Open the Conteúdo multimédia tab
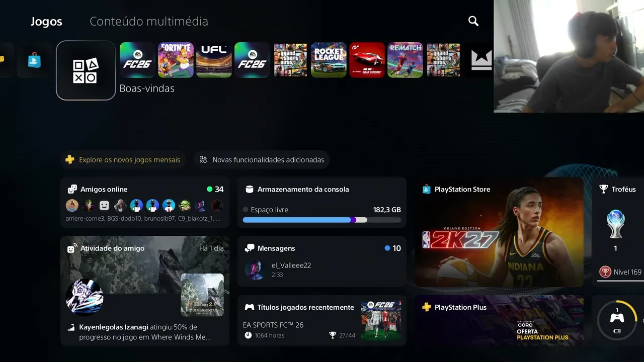The height and width of the screenshot is (362, 644). [x=148, y=22]
